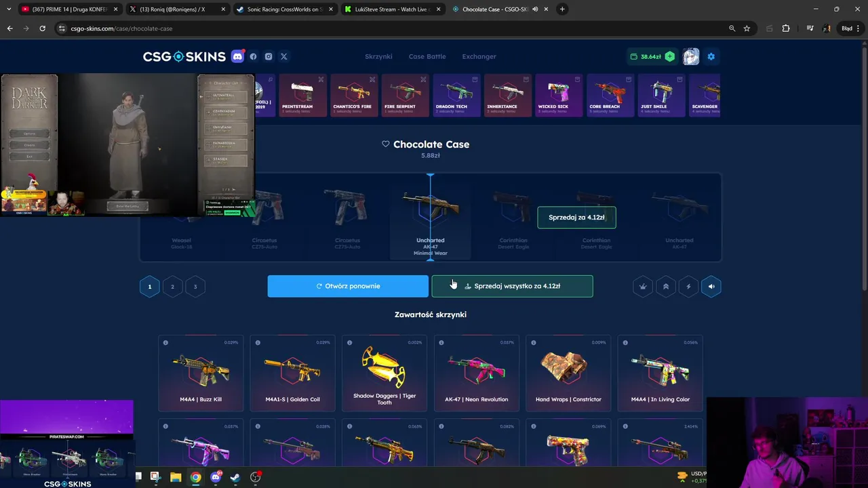This screenshot has width=868, height=488.
Task: Toggle the lightning fast-open icon
Action: pyautogui.click(x=688, y=287)
